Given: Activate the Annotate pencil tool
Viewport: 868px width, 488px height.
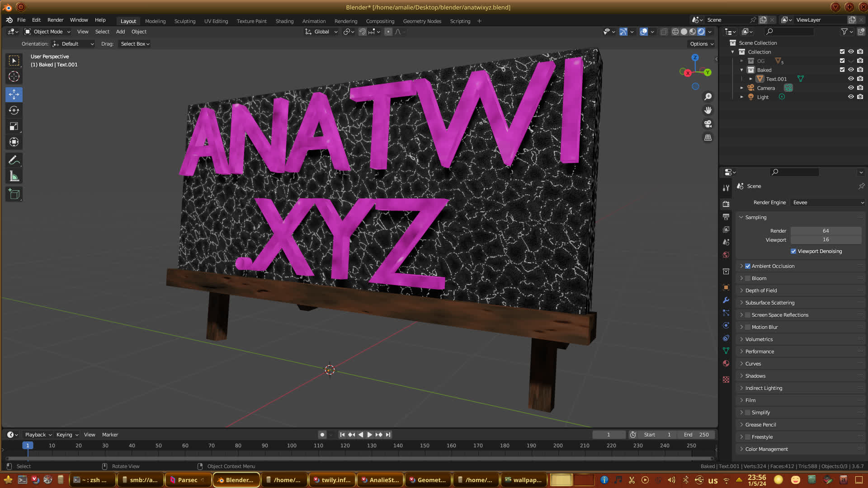Looking at the screenshot, I should point(14,160).
